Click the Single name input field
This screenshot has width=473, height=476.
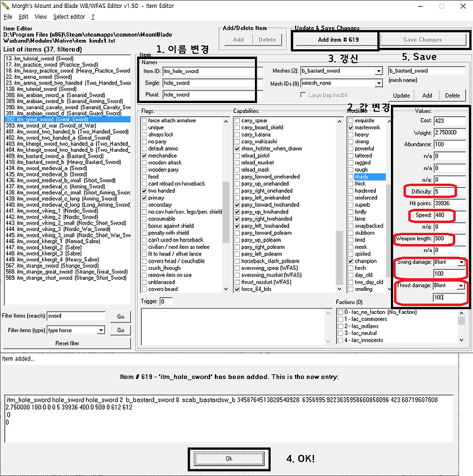click(213, 83)
